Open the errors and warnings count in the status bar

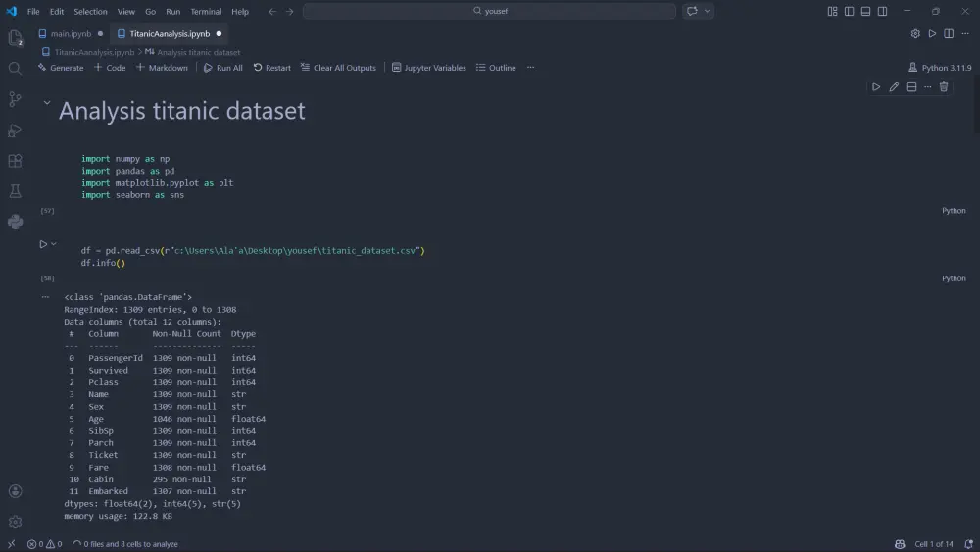pos(44,544)
